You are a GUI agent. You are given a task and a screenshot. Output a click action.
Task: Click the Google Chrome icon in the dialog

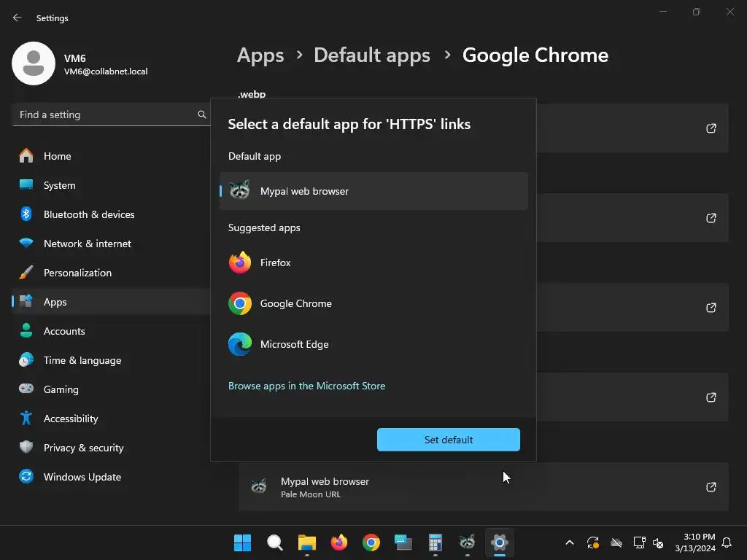(x=239, y=303)
